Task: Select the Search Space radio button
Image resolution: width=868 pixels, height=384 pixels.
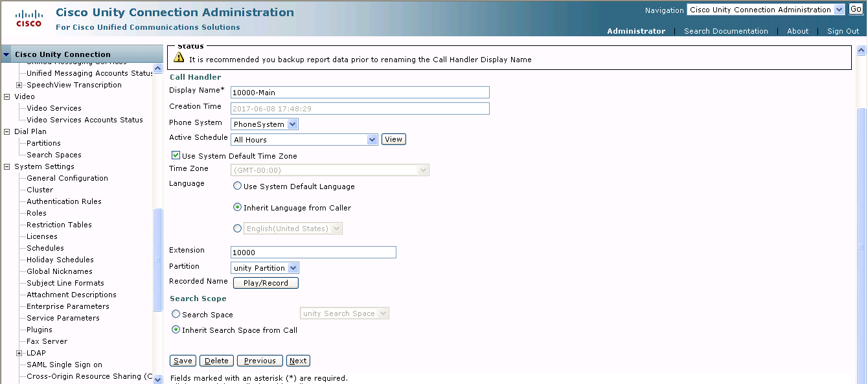Action: pos(176,314)
